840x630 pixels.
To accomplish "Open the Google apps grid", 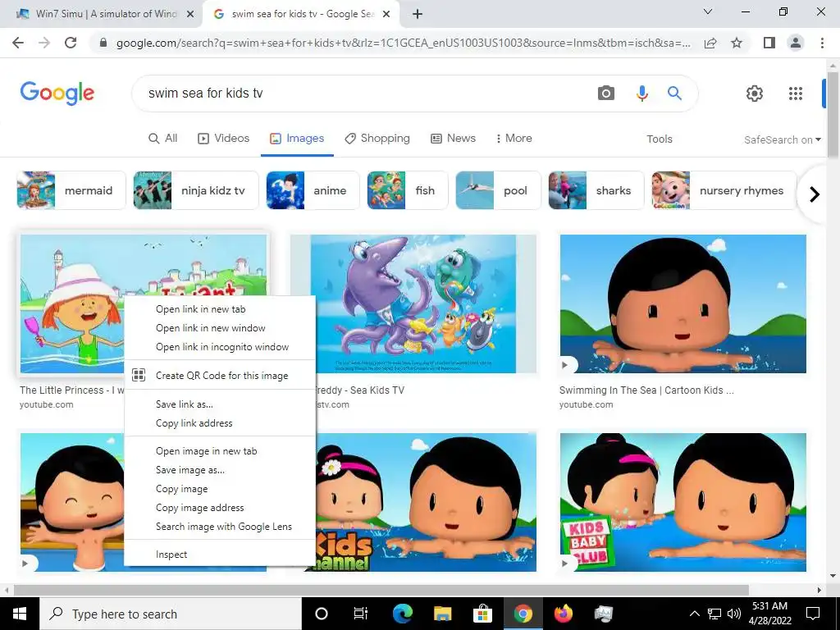I will click(796, 94).
